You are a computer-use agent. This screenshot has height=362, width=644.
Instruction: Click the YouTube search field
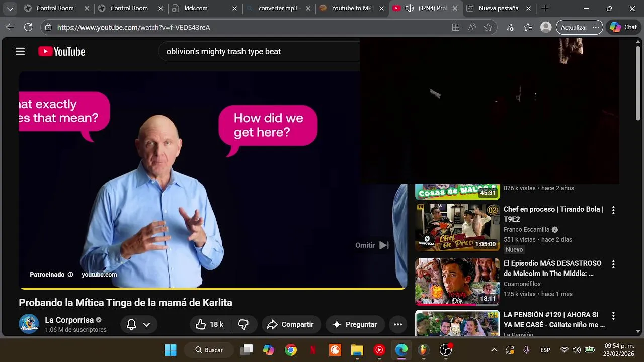coord(259,51)
